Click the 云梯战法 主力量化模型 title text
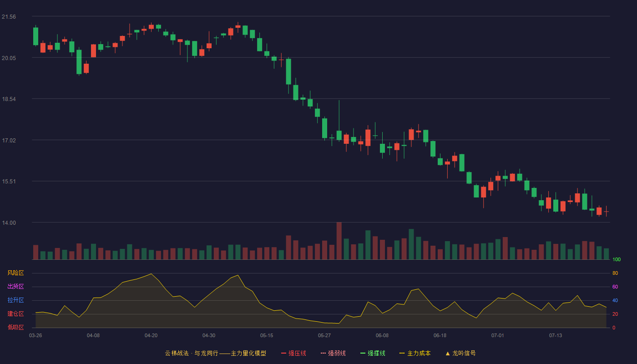The width and height of the screenshot is (637, 364). click(x=215, y=353)
